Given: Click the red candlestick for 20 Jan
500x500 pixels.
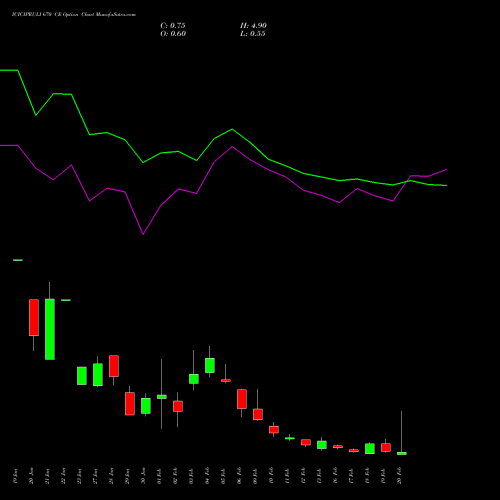Looking at the screenshot, I should click(34, 317).
